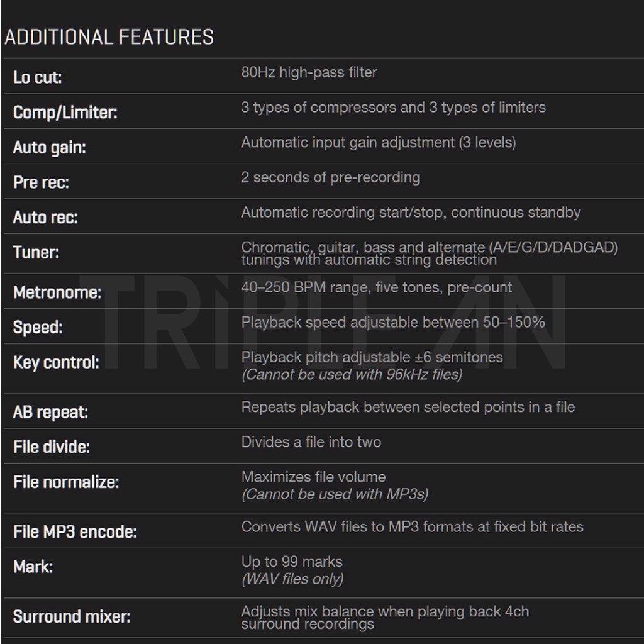The width and height of the screenshot is (644, 644).
Task: Click the Chromatic guitar bass tuning description
Action: (x=429, y=253)
